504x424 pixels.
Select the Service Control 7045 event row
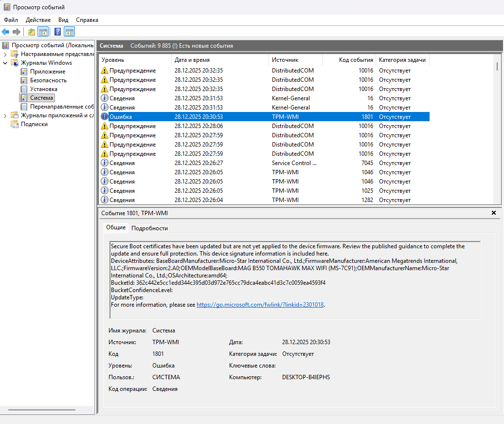click(264, 163)
